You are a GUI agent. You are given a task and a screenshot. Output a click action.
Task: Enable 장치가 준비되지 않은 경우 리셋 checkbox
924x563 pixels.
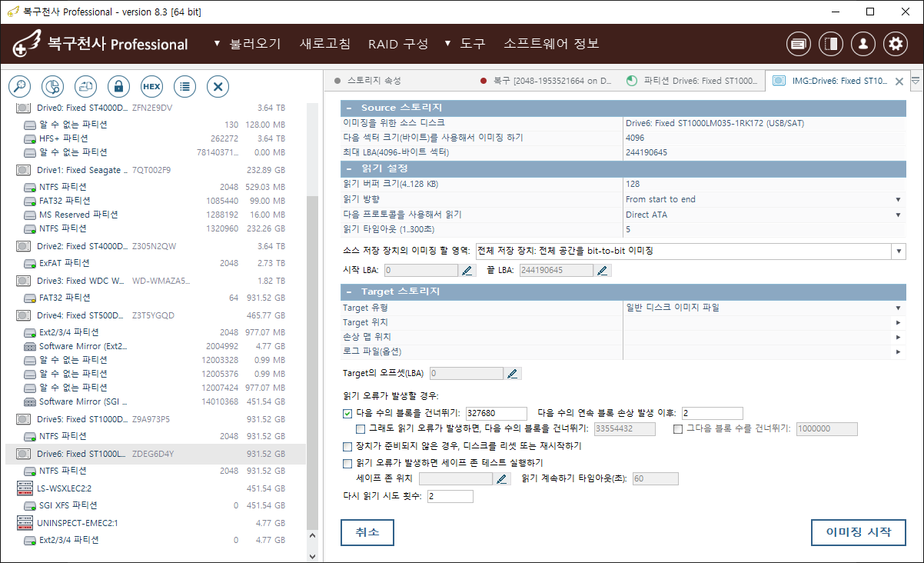(347, 446)
